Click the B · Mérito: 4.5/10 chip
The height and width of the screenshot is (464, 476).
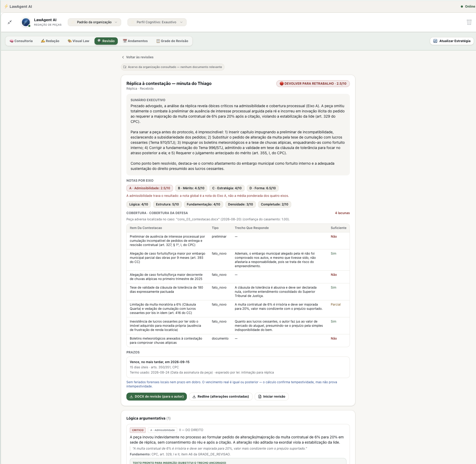191,188
